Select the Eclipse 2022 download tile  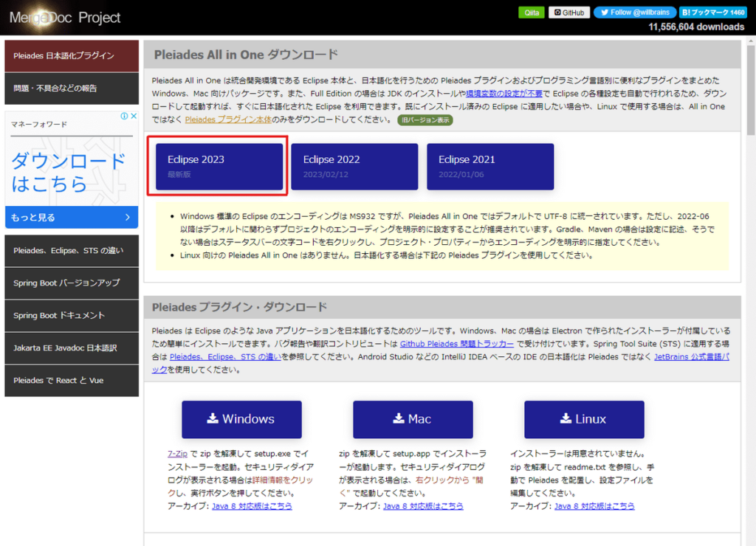click(x=354, y=166)
